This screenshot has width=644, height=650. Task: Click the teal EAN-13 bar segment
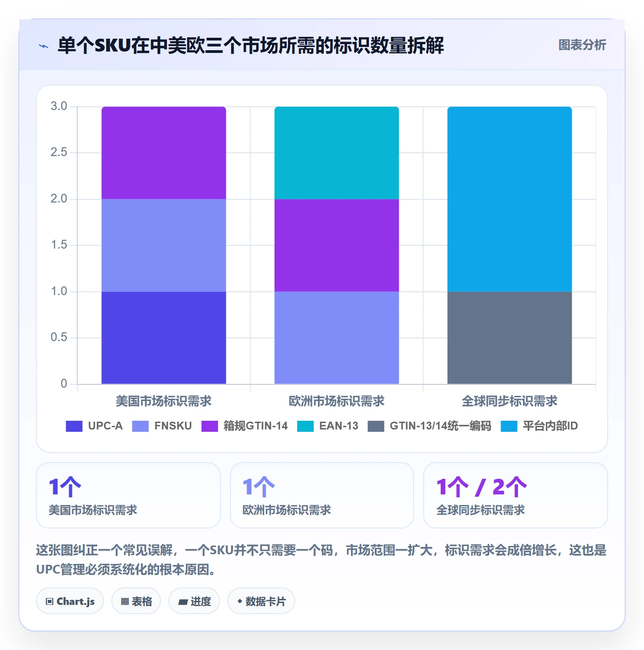[x=337, y=153]
